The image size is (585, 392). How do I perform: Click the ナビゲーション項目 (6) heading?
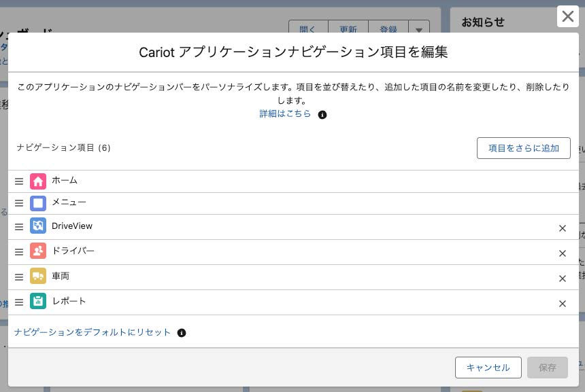click(63, 148)
